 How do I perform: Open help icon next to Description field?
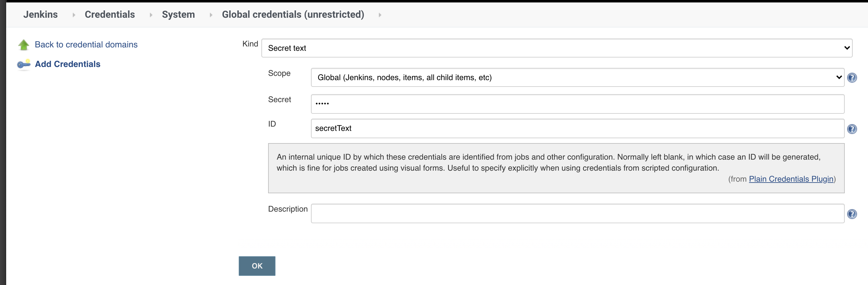[x=852, y=214]
